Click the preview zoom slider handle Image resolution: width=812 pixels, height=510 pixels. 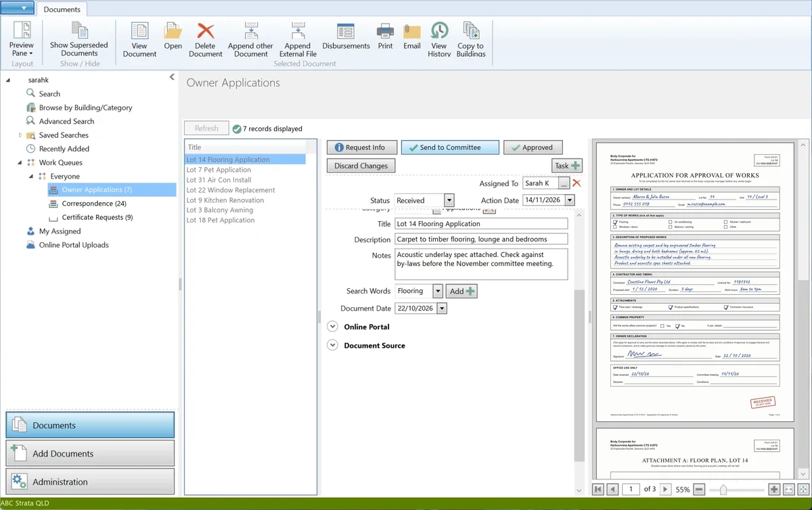724,489
